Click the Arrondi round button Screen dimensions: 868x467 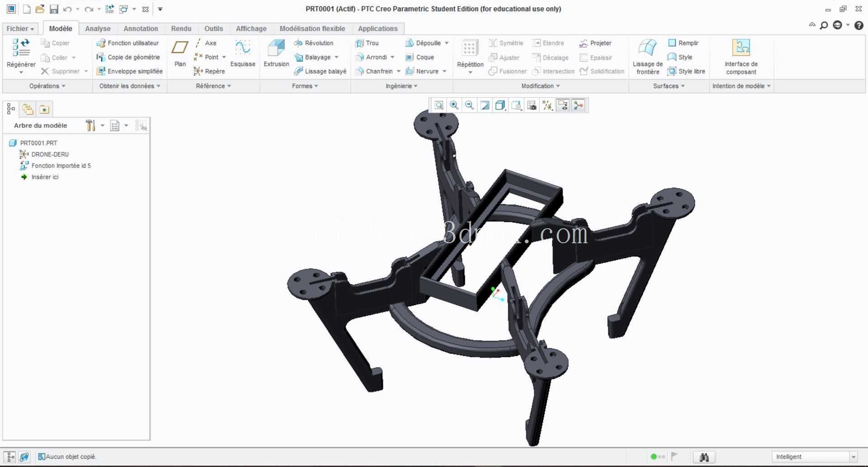pos(371,57)
